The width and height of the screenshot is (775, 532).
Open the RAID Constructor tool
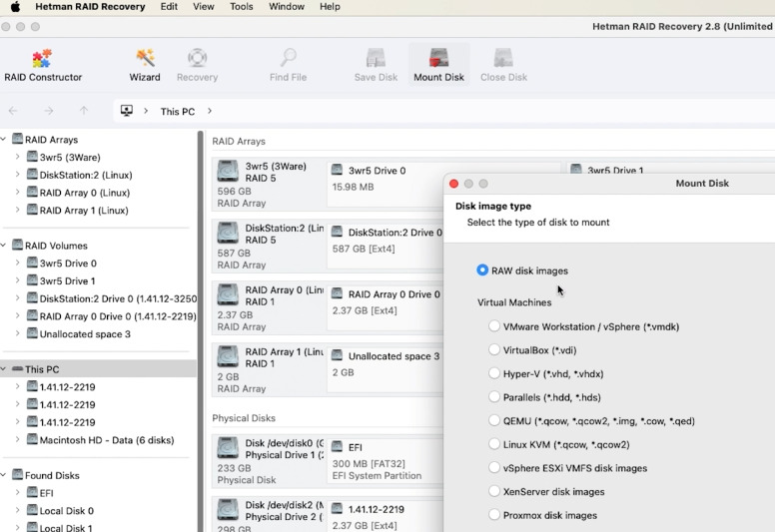click(43, 65)
